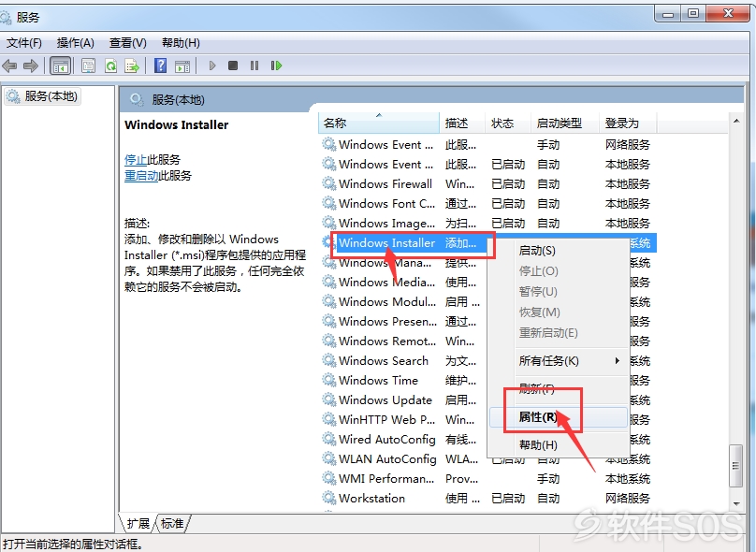This screenshot has height=552, width=756.
Task: Sort by the 登录为 column header
Action: coord(627,123)
